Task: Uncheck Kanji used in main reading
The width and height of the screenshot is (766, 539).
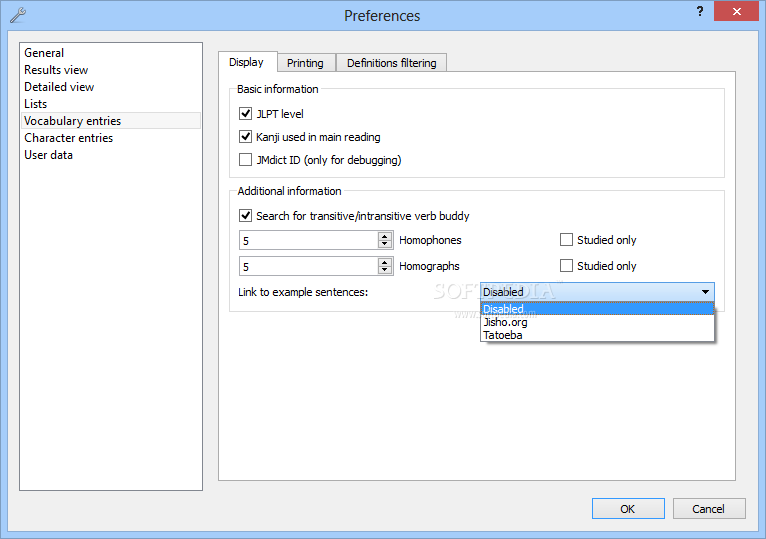Action: pyautogui.click(x=246, y=137)
